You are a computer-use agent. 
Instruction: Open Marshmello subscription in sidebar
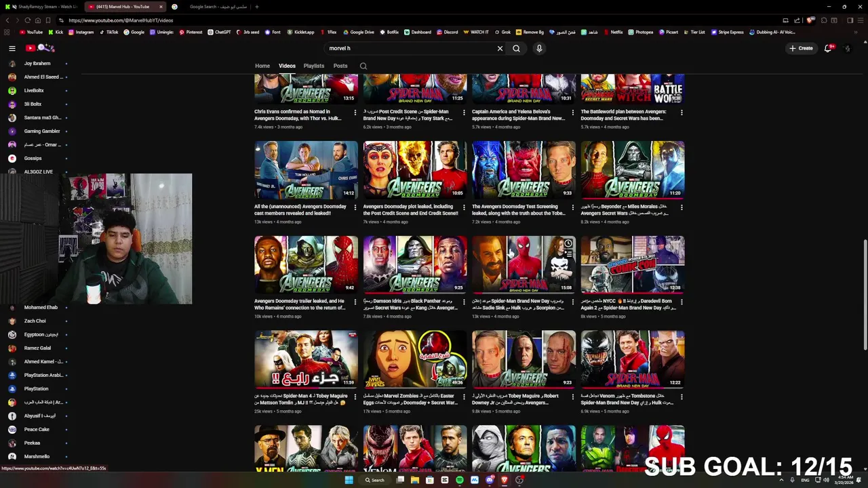[37, 456]
